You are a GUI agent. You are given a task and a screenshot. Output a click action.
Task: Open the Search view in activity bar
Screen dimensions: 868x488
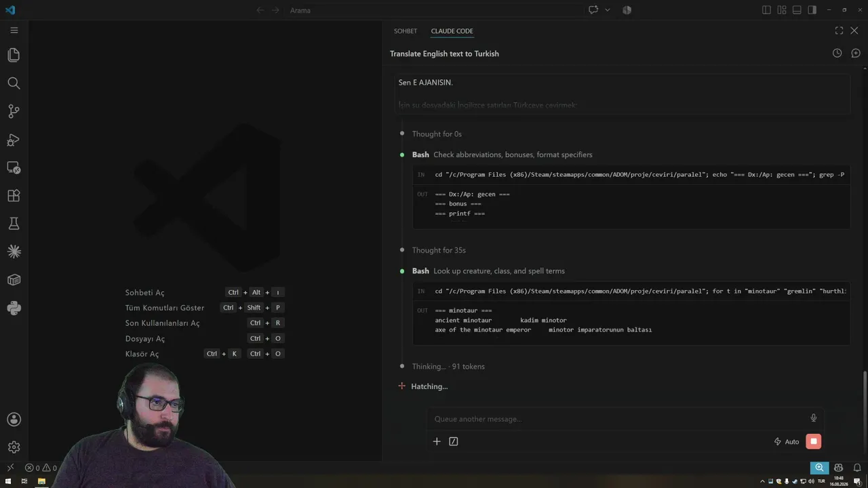coord(14,83)
